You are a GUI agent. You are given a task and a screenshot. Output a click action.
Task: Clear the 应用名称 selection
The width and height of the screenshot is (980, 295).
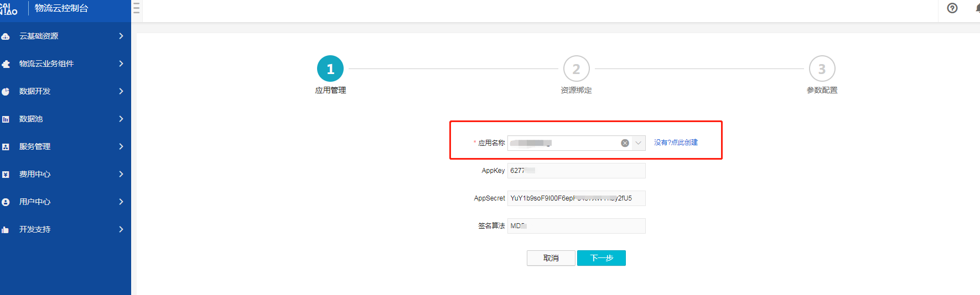[625, 143]
